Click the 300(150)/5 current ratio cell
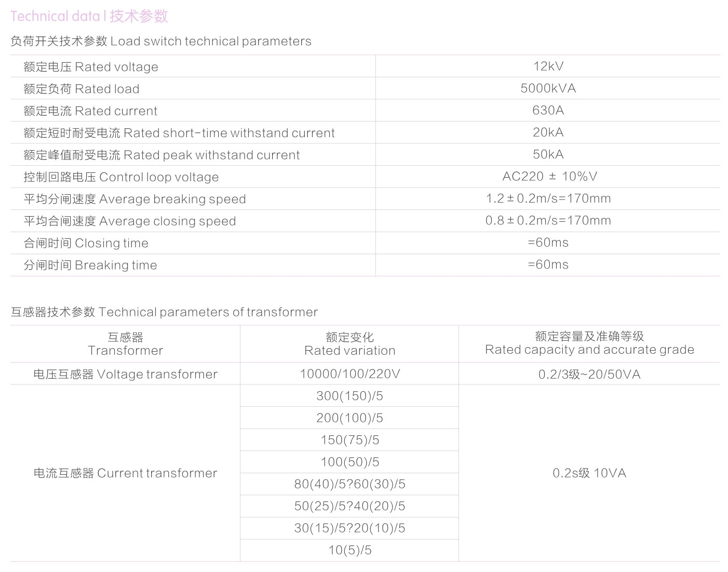The image size is (728, 572). click(349, 396)
